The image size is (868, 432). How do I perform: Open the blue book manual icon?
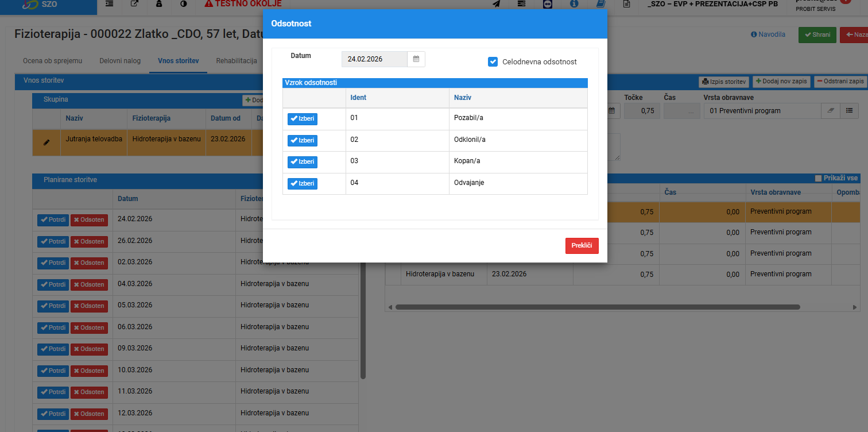[600, 4]
